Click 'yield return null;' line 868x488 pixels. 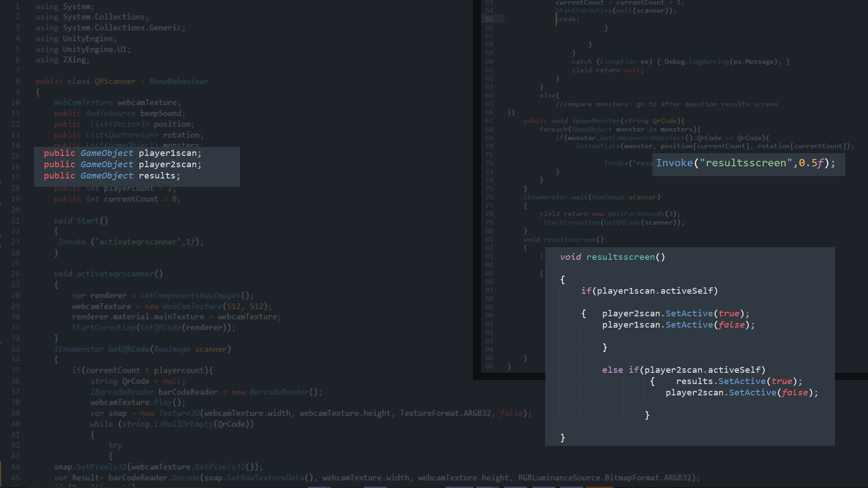click(608, 70)
